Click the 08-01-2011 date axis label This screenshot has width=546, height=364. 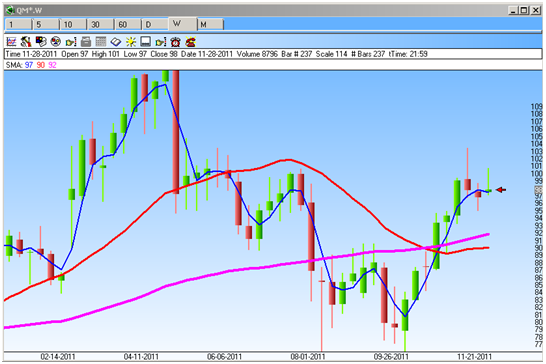point(308,357)
